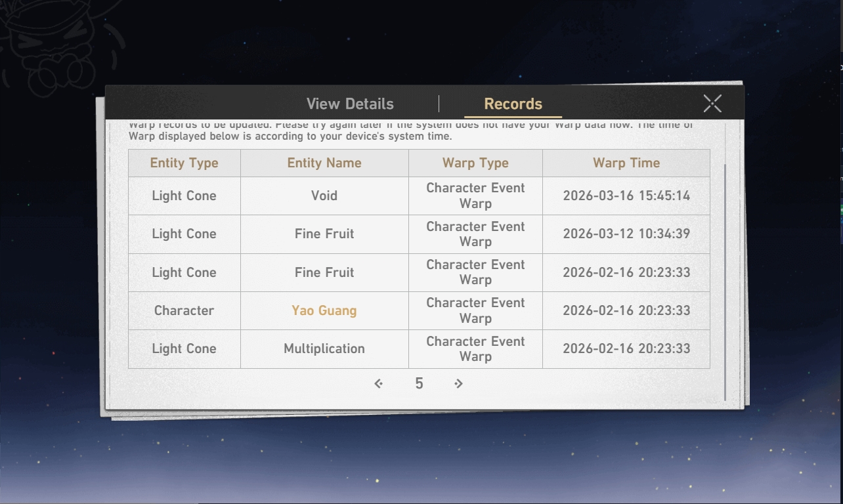Click the records list vertical scrollbar
The image size is (843, 504).
click(725, 282)
